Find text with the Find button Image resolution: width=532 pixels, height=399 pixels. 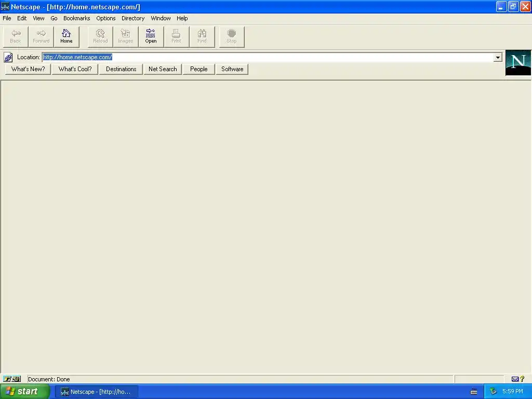coord(202,37)
